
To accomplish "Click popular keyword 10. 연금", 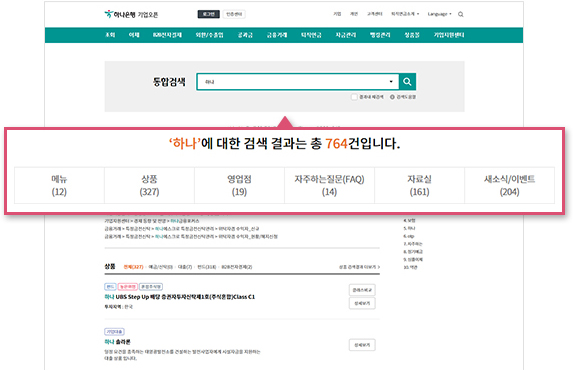I will pos(410,267).
